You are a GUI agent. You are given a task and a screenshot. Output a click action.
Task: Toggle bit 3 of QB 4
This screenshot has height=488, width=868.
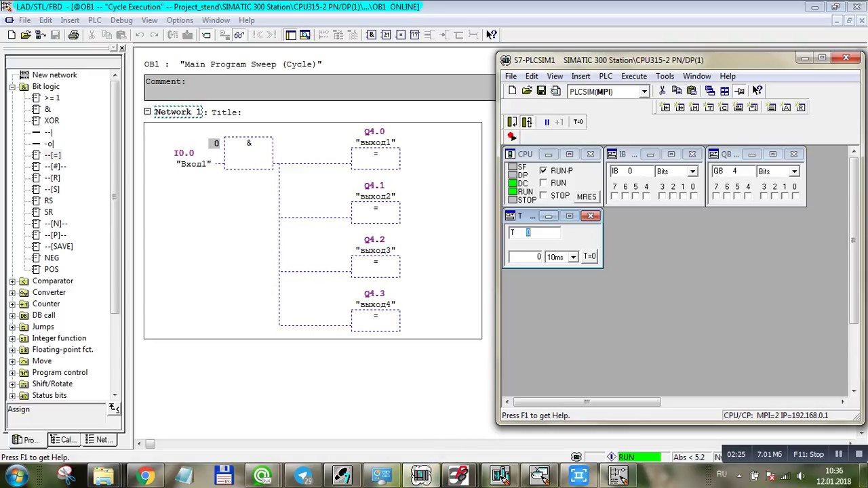tap(764, 197)
